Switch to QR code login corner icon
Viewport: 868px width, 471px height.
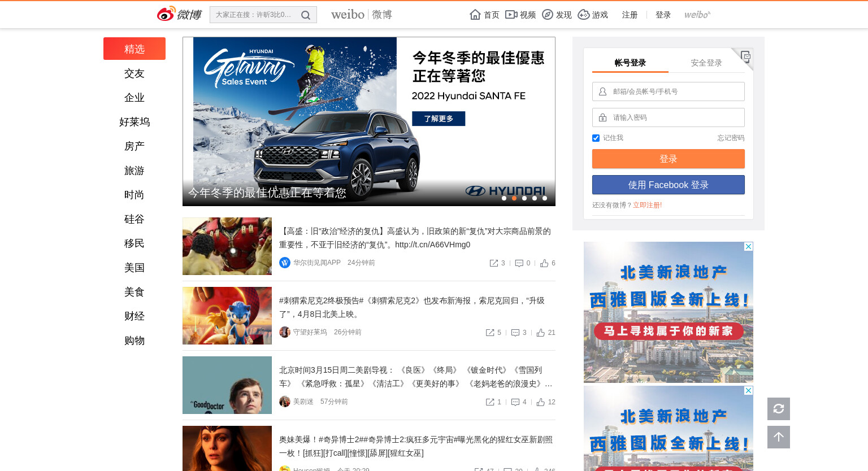[745, 56]
